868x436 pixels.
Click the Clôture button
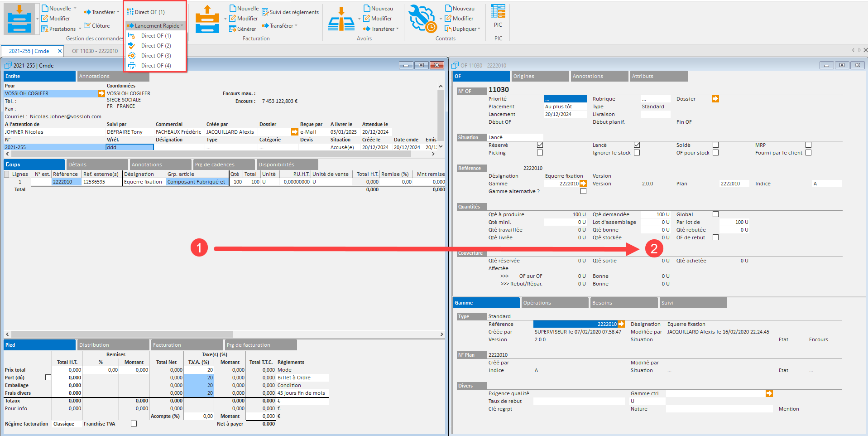[97, 26]
